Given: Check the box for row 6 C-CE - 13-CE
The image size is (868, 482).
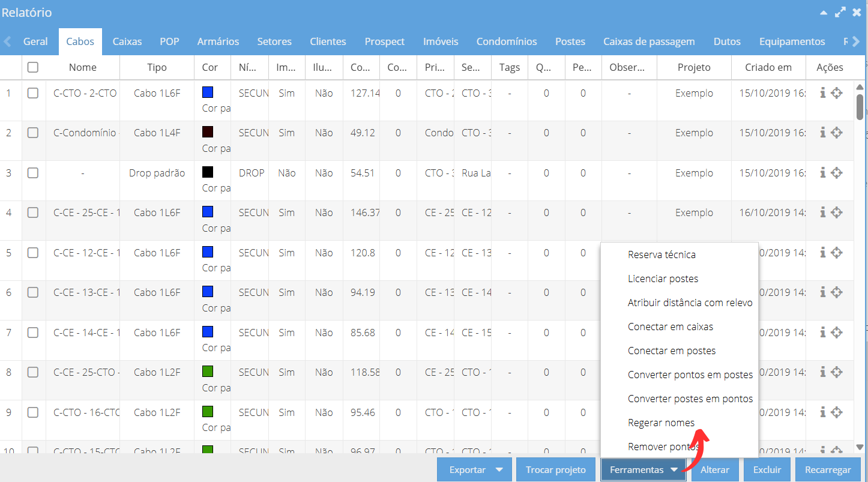Looking at the screenshot, I should pyautogui.click(x=33, y=292).
